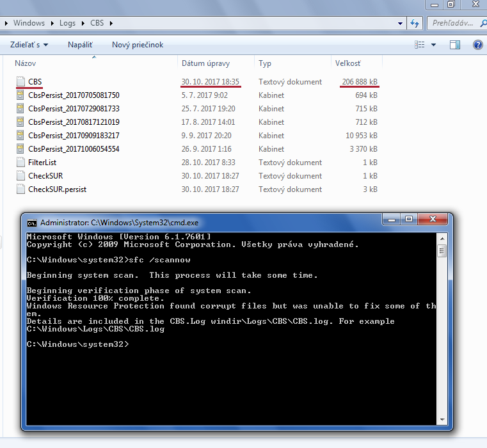Click cmd icon in command prompt title bar
Image resolution: width=487 pixels, height=448 pixels.
click(x=31, y=223)
